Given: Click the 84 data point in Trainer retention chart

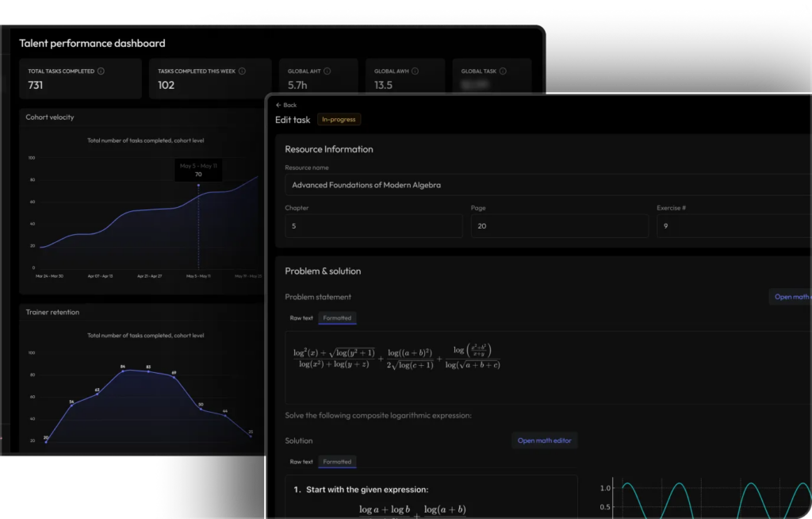Looking at the screenshot, I should click(x=123, y=371).
